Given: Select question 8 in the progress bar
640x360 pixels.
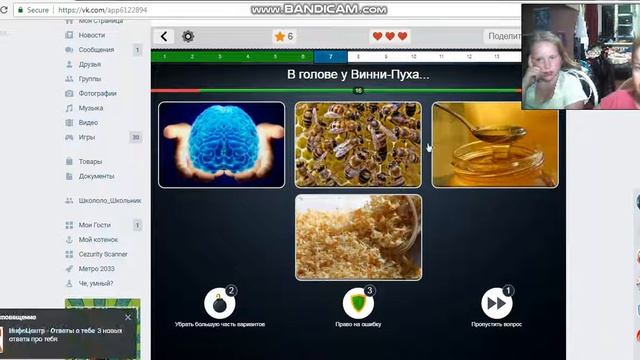Looking at the screenshot, I should coord(358,57).
